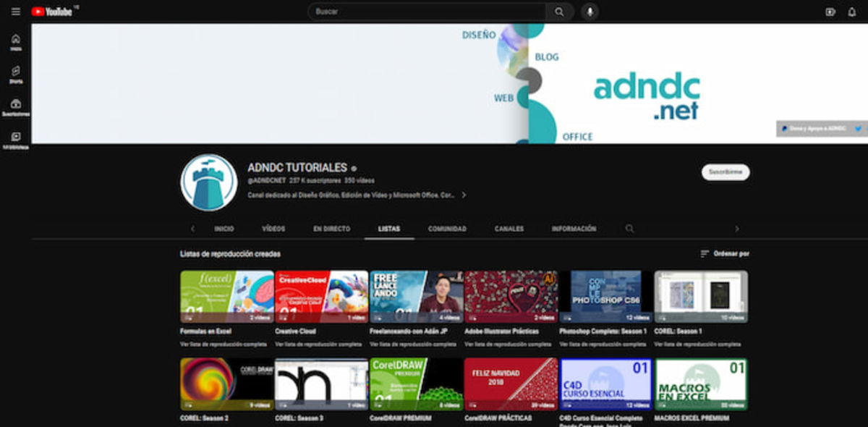Expand the channel description arrow
868x427 pixels.
pyautogui.click(x=463, y=195)
